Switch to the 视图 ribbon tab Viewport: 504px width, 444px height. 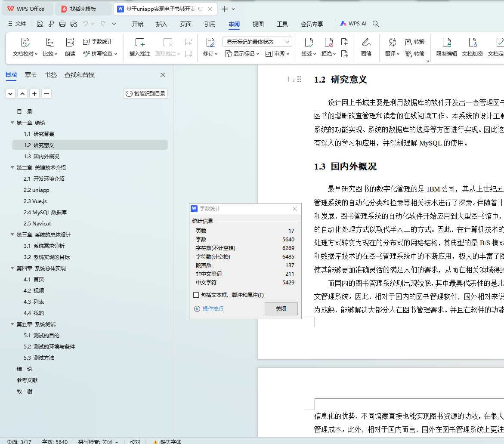(258, 24)
